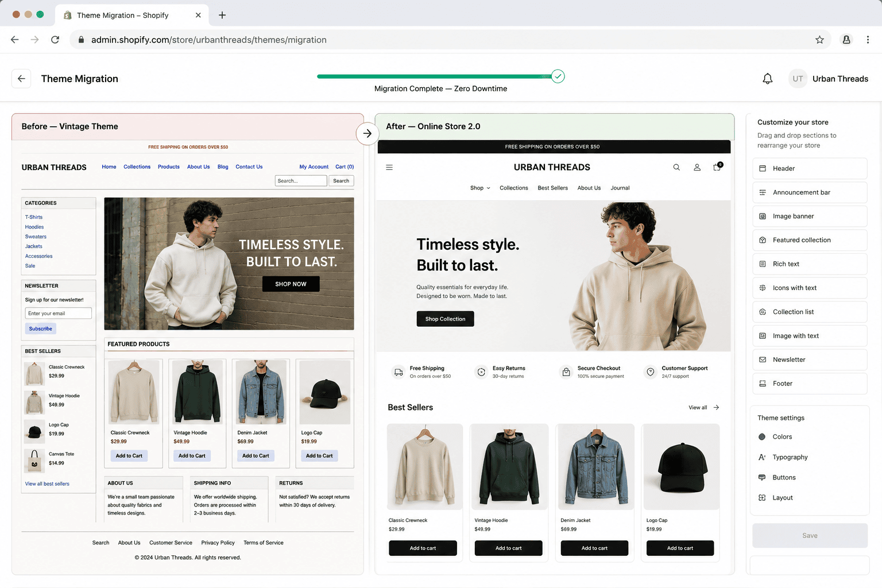Open the cart bag icon in new theme
Viewport: 882px width, 588px height.
(717, 167)
